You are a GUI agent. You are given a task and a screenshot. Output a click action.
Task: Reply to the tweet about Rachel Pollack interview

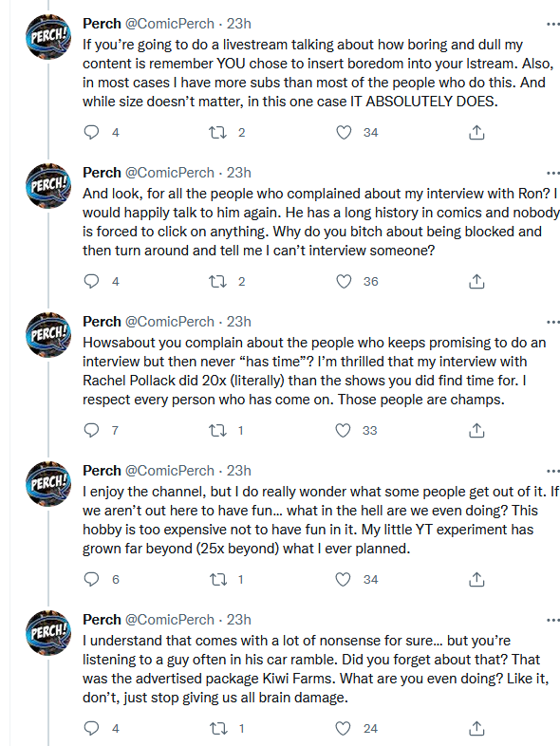[x=91, y=431]
